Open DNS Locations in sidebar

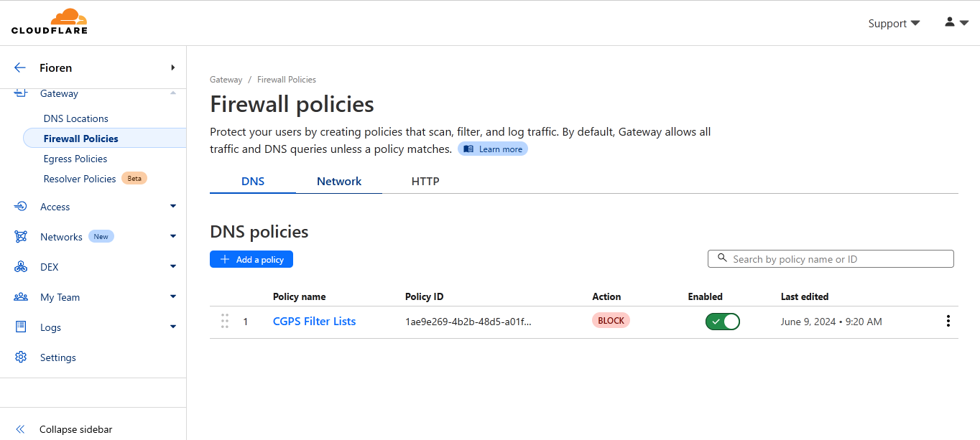(x=76, y=118)
